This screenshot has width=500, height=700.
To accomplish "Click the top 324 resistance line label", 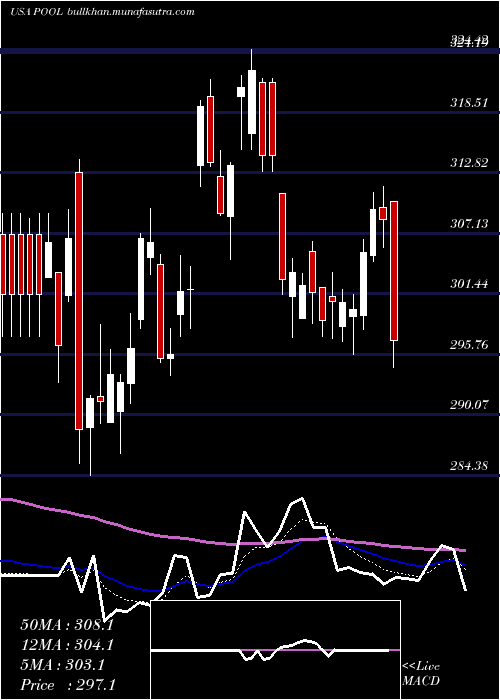I will tap(469, 42).
